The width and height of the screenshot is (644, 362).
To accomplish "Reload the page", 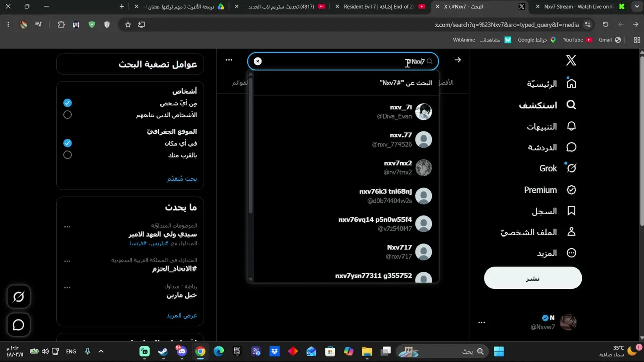I will pos(606,24).
